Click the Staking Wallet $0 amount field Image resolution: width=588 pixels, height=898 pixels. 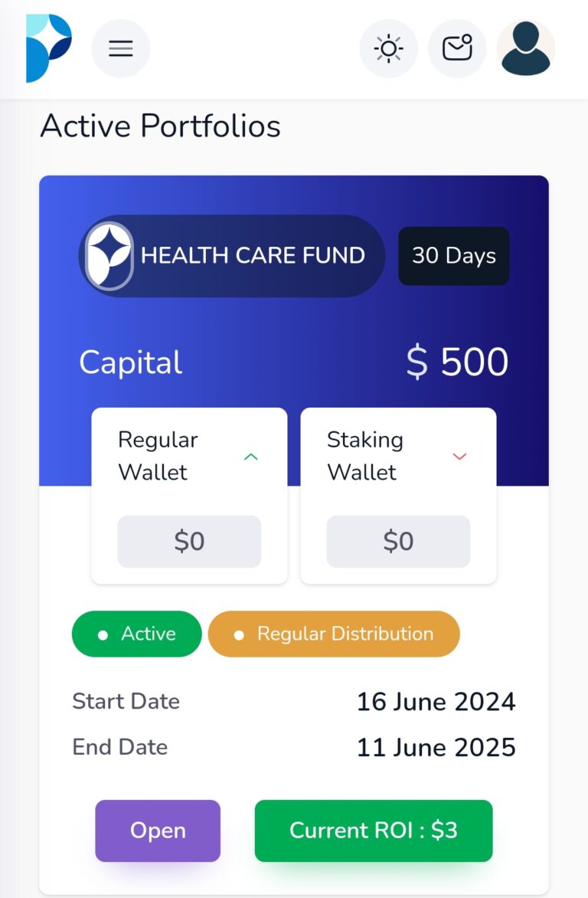tap(398, 542)
